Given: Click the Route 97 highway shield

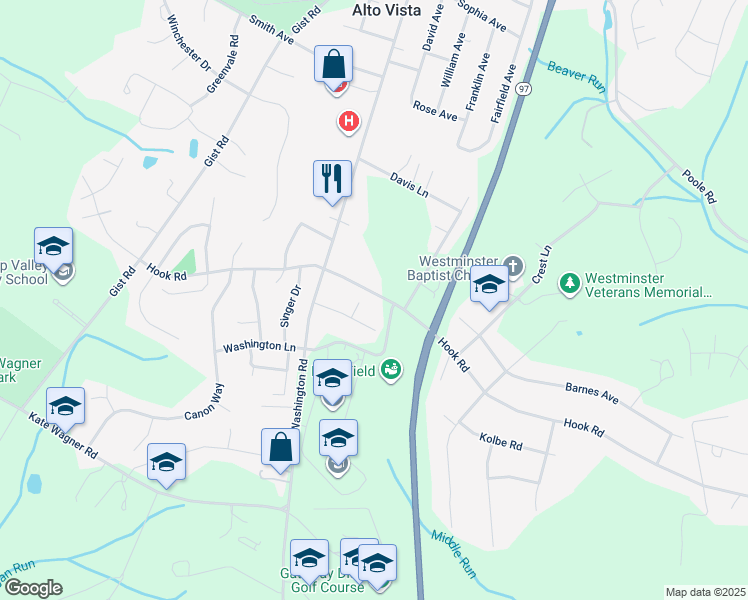Looking at the screenshot, I should [x=524, y=89].
